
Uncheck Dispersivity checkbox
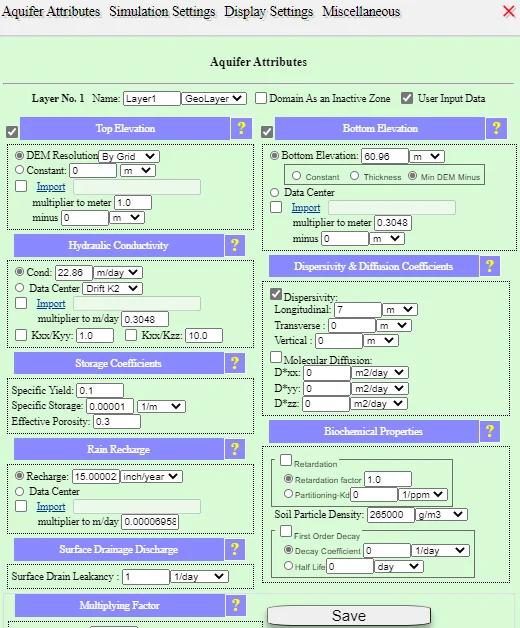pyautogui.click(x=276, y=294)
